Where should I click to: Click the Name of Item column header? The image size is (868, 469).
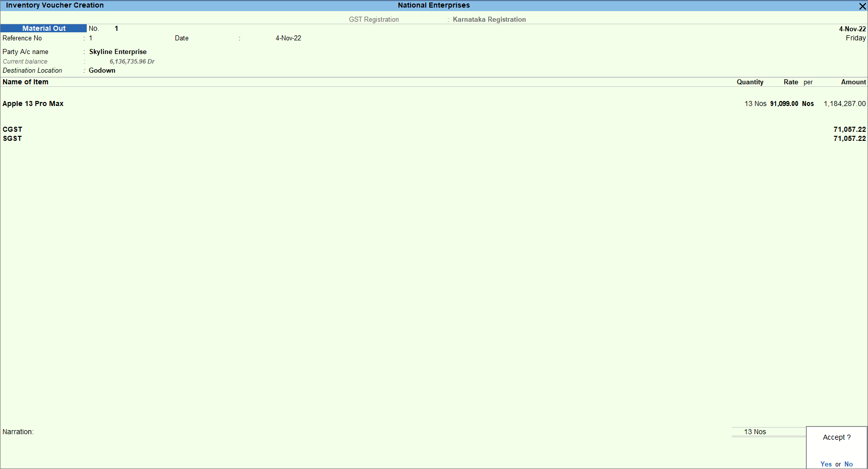[x=26, y=82]
